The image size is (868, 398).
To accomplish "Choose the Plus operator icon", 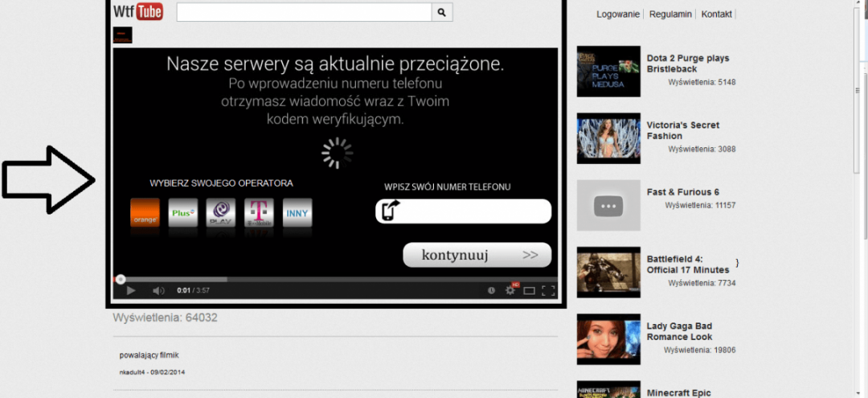I will [183, 213].
